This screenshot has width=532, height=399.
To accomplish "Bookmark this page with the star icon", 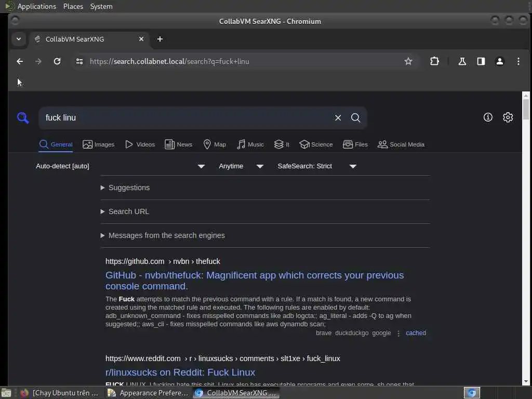I will pyautogui.click(x=408, y=61).
